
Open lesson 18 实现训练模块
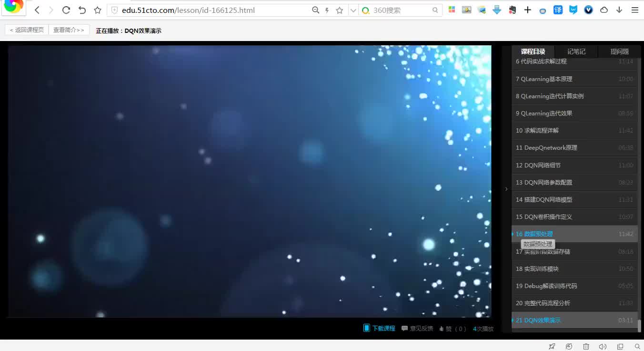pos(574,268)
